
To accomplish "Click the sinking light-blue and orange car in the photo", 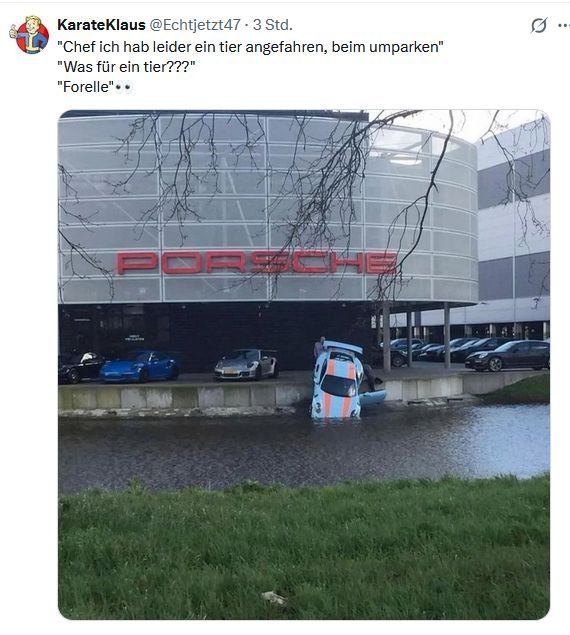I will [x=338, y=381].
